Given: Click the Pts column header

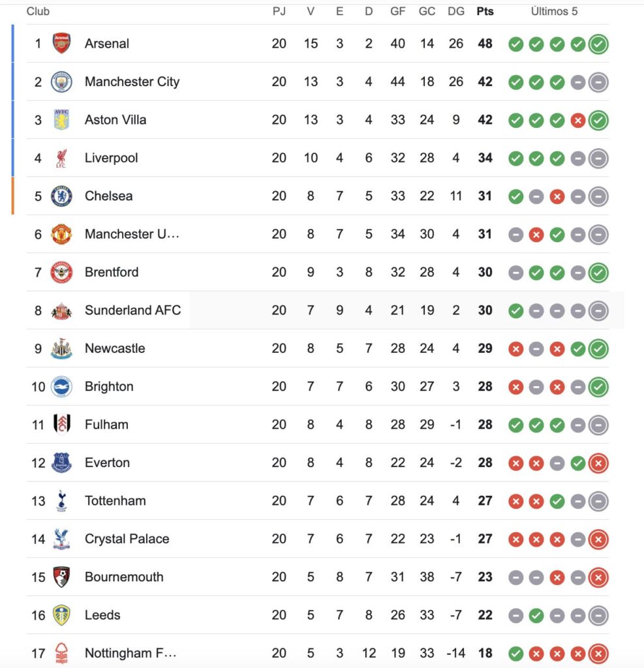Looking at the screenshot, I should click(x=485, y=11).
